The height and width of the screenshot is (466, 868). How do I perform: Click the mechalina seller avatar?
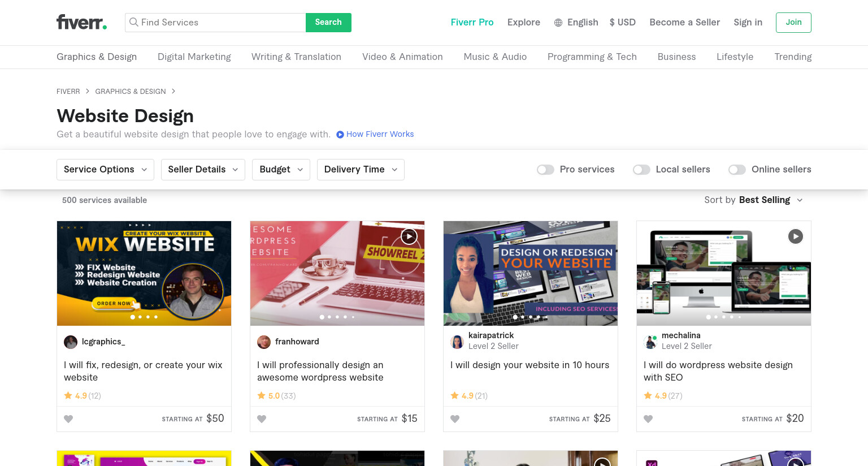[x=650, y=342]
